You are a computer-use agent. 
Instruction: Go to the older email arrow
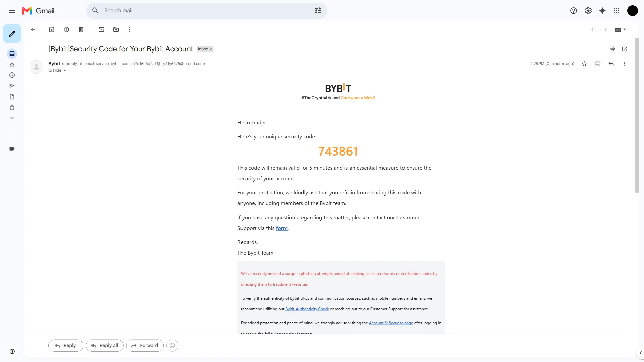click(606, 29)
